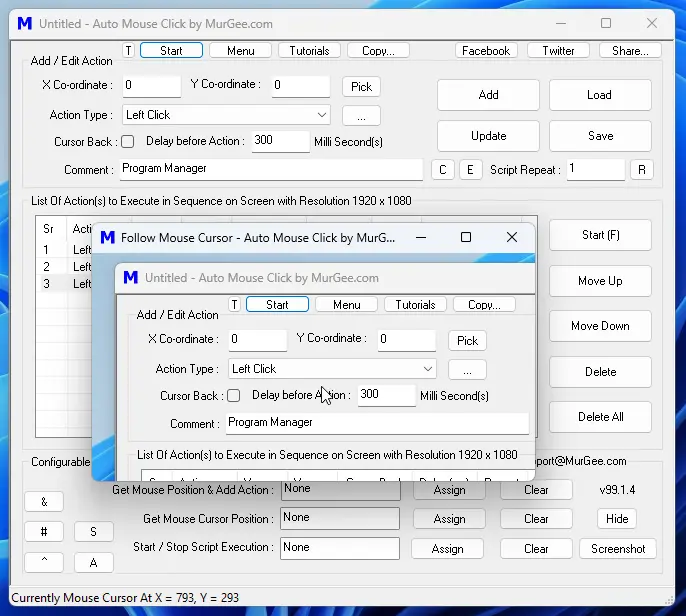686x616 pixels.
Task: Click the small T button in main window
Action: coord(128,51)
